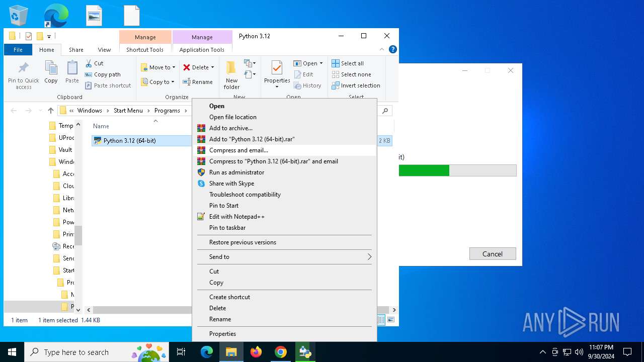
Task: Switch to details view toggle
Action: pos(381,320)
